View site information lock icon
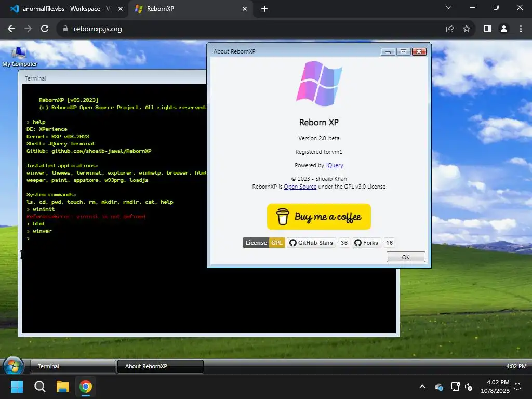The width and height of the screenshot is (532, 399). (x=65, y=29)
